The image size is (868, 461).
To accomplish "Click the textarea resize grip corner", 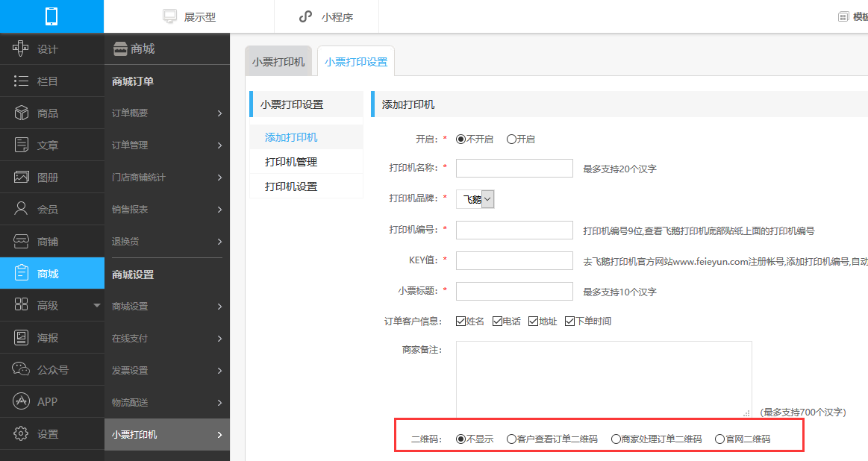I will [747, 413].
